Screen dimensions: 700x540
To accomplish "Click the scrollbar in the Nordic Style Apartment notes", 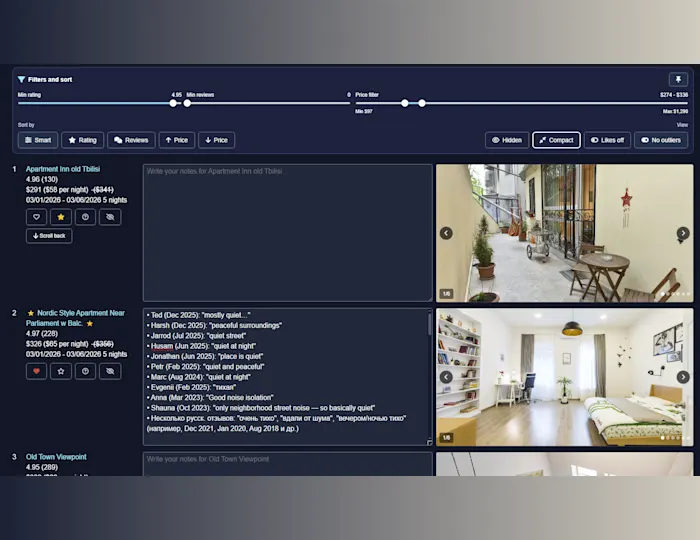I will [429, 324].
